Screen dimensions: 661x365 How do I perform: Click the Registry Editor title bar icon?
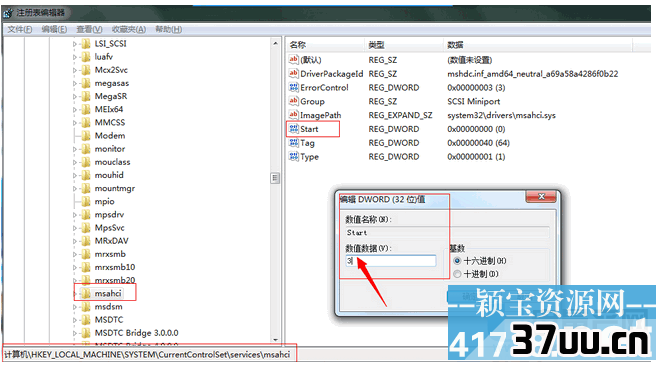click(8, 13)
